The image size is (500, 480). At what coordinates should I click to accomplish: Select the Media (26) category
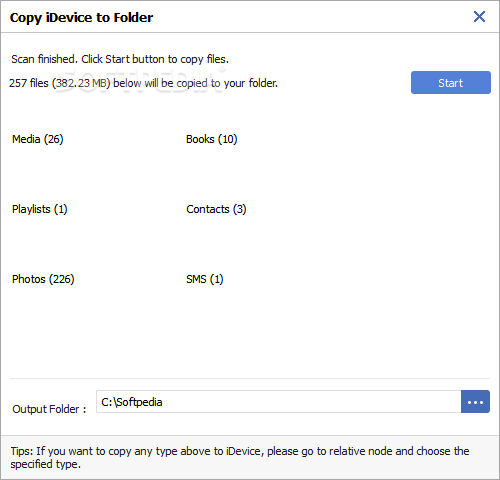pos(38,139)
